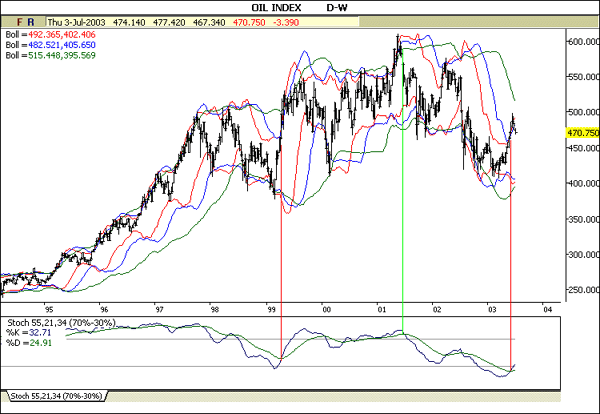Click the OIL INDEX title

276,7
